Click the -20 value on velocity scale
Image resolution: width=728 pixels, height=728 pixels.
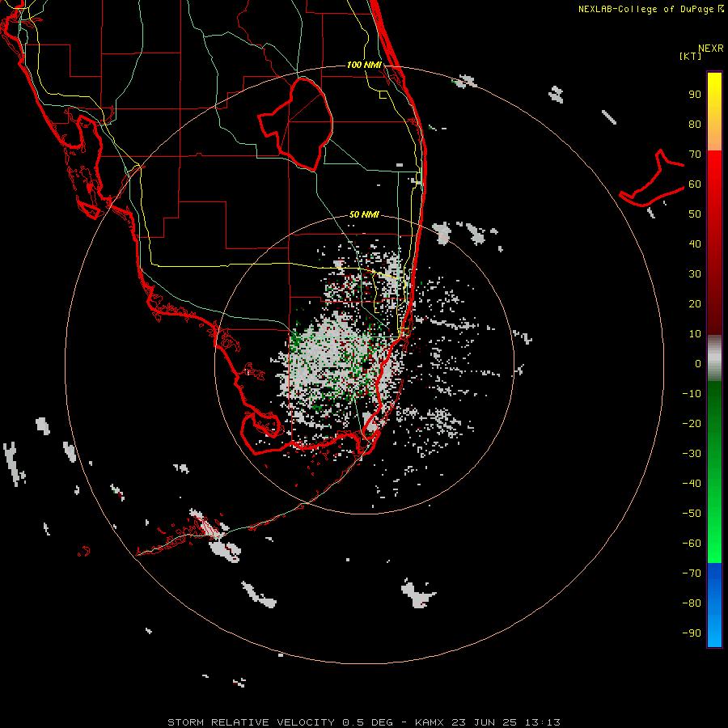pos(692,424)
